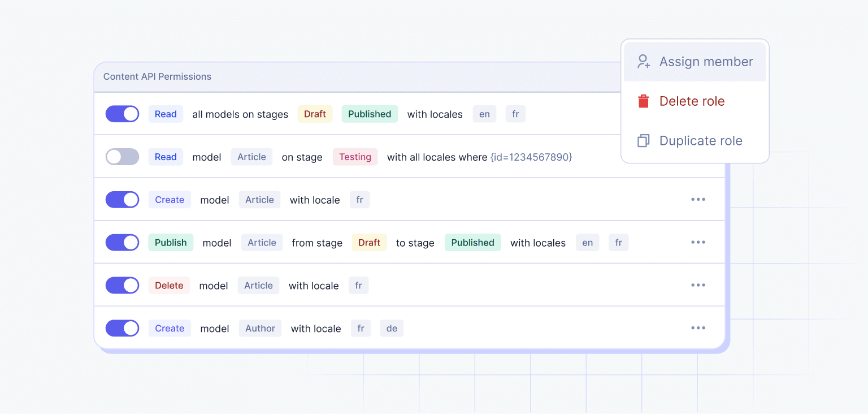The height and width of the screenshot is (414, 868).
Task: Choose Delete role from the menu
Action: coord(695,101)
